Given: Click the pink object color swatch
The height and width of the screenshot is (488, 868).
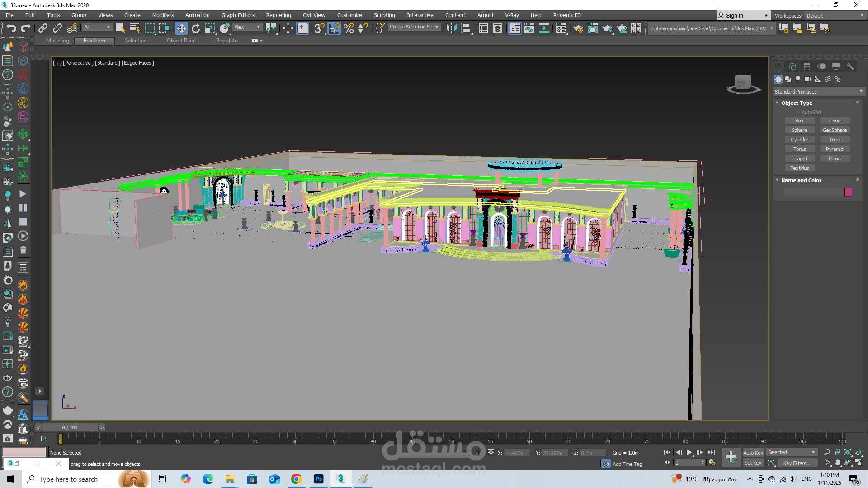Looking at the screenshot, I should pyautogui.click(x=848, y=192).
